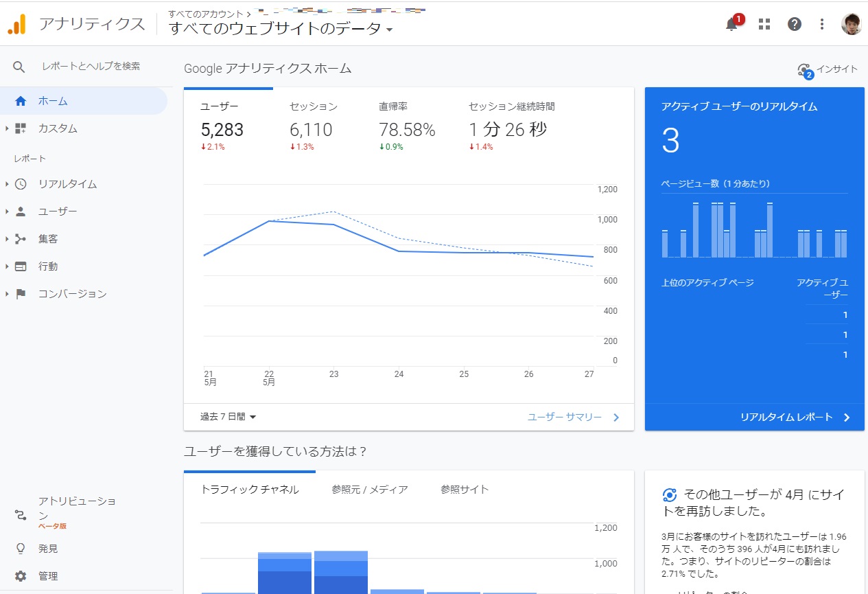Open the notifications bell
Image resolution: width=868 pixels, height=594 pixels.
[x=732, y=24]
